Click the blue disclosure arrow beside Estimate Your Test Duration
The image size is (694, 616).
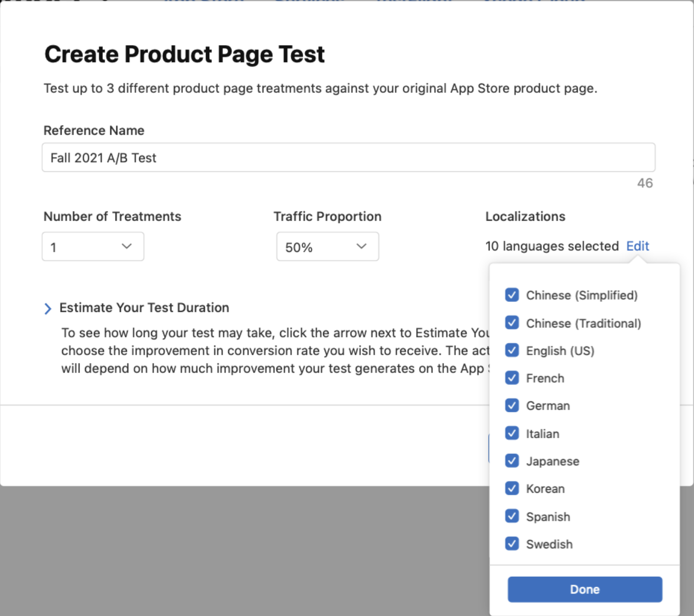[48, 308]
